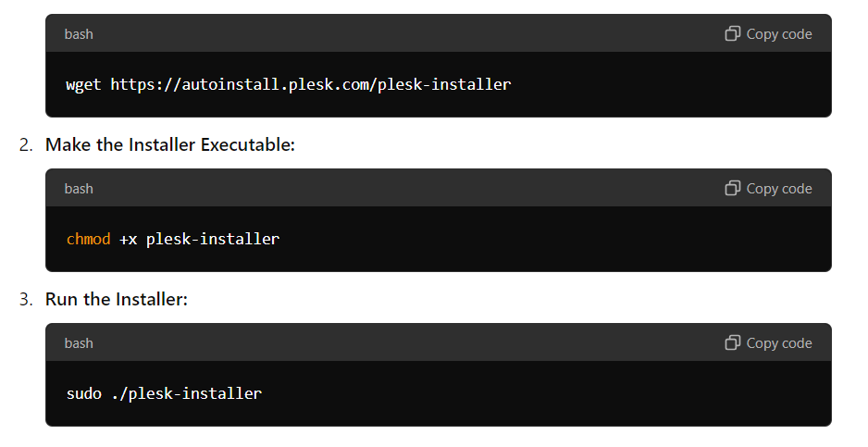Click plesk-installer text in the chmod command
Screen dimensions: 868x447
click(213, 240)
